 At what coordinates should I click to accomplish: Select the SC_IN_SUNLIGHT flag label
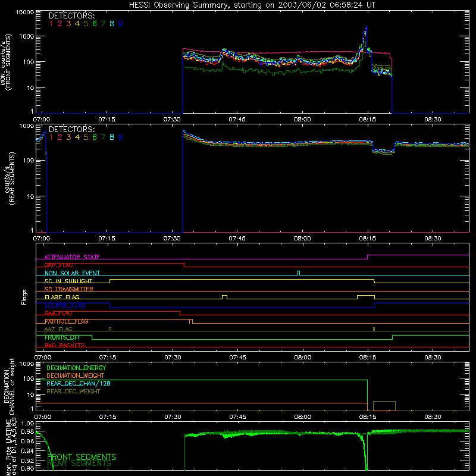point(68,281)
